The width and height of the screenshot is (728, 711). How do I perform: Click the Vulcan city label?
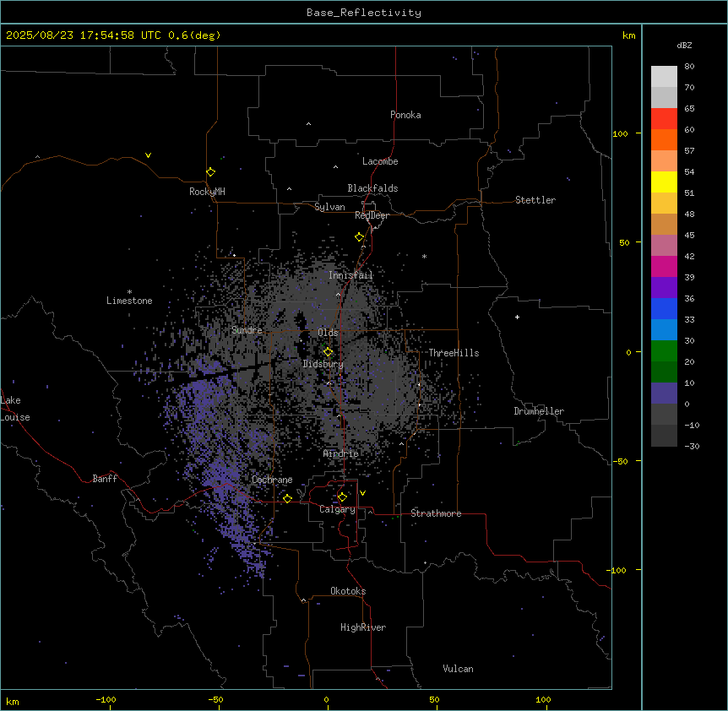tap(459, 669)
